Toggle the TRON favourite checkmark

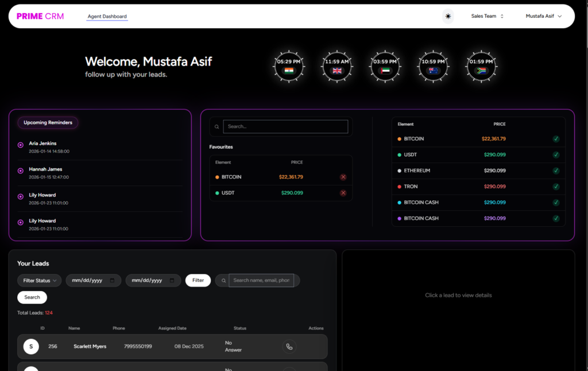click(556, 187)
